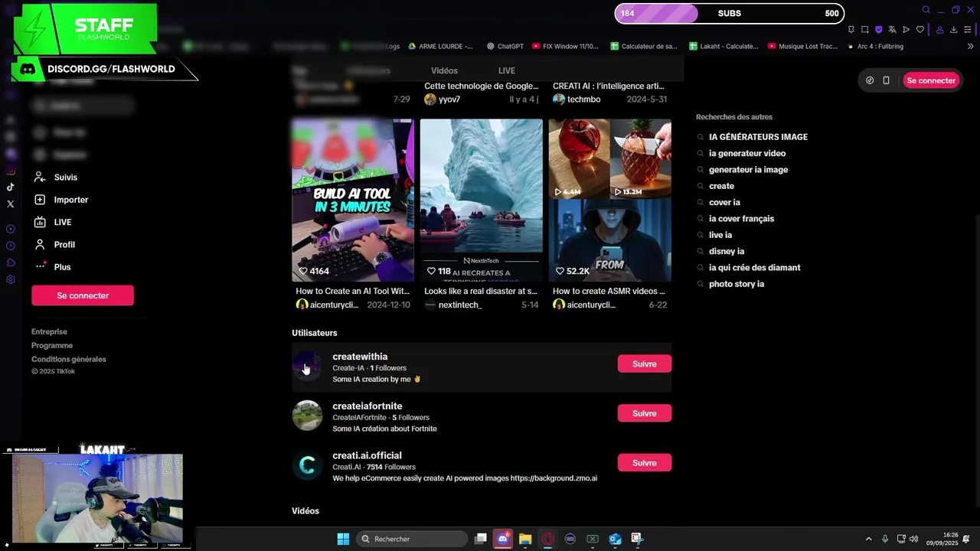The height and width of the screenshot is (551, 980).
Task: Click the Opera search tabs magnifier icon
Action: [x=926, y=10]
